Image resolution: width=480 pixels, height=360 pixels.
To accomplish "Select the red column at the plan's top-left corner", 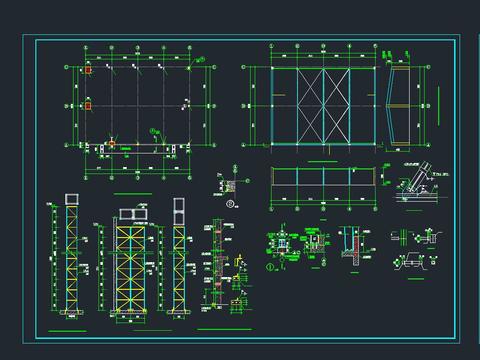I will (x=88, y=70).
